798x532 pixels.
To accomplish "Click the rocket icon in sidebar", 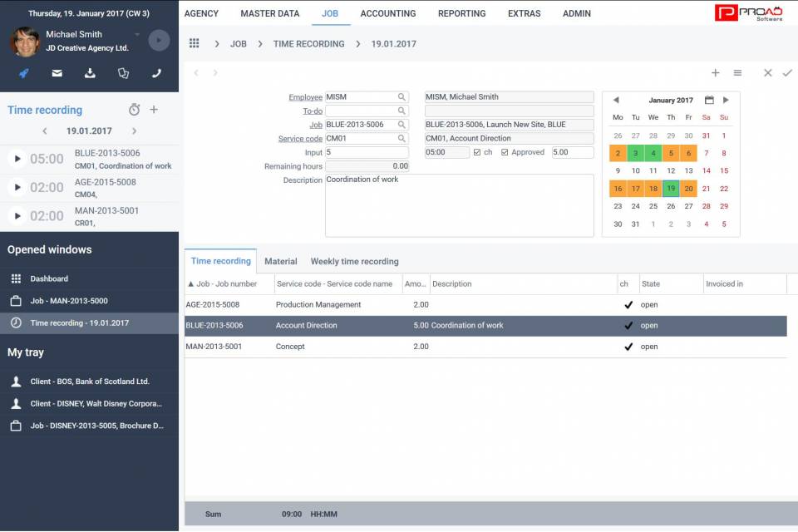I will [24, 73].
